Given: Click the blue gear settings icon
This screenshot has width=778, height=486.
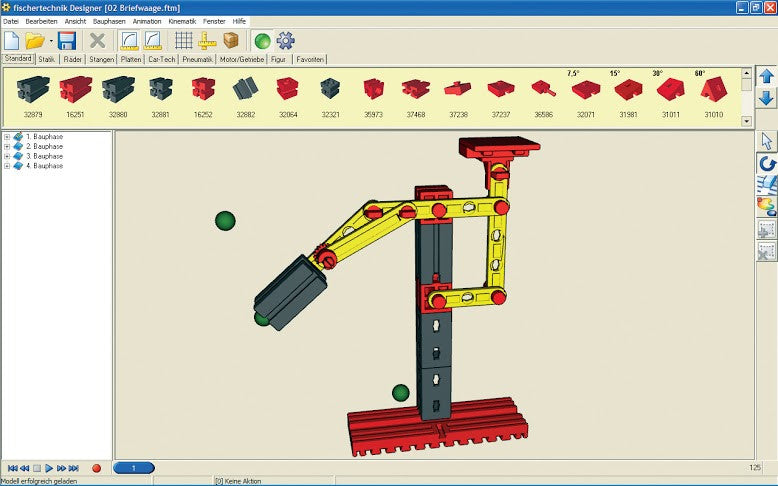Looking at the screenshot, I should coord(286,41).
